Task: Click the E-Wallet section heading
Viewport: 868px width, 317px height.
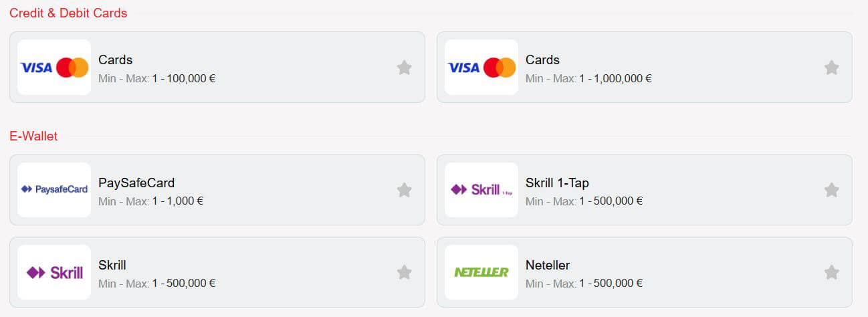Action: [x=33, y=136]
